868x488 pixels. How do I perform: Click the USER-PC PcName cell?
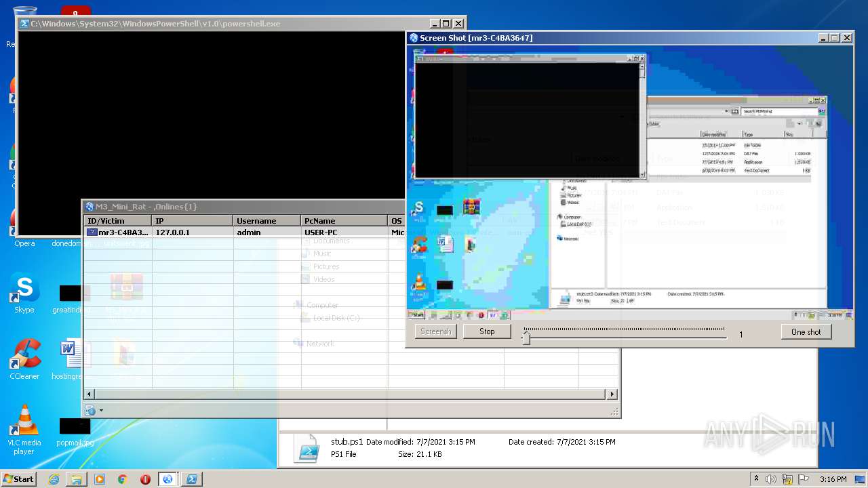coord(321,232)
